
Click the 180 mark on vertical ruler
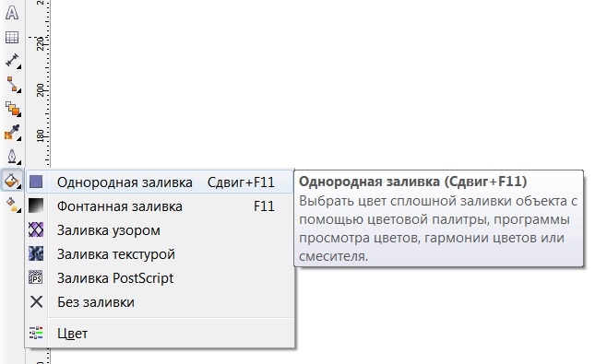[41, 135]
